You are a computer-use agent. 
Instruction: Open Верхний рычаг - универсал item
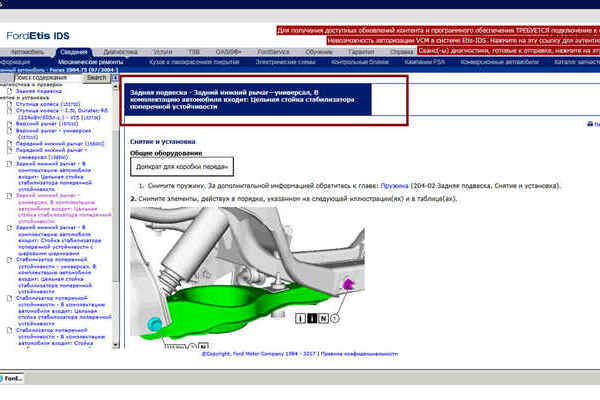[x=54, y=134]
